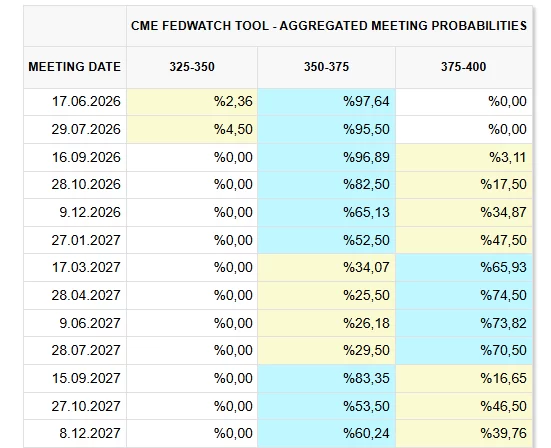Click the %65,93 probability cell
Image resolution: width=551 pixels, height=448 pixels.
[x=464, y=268]
